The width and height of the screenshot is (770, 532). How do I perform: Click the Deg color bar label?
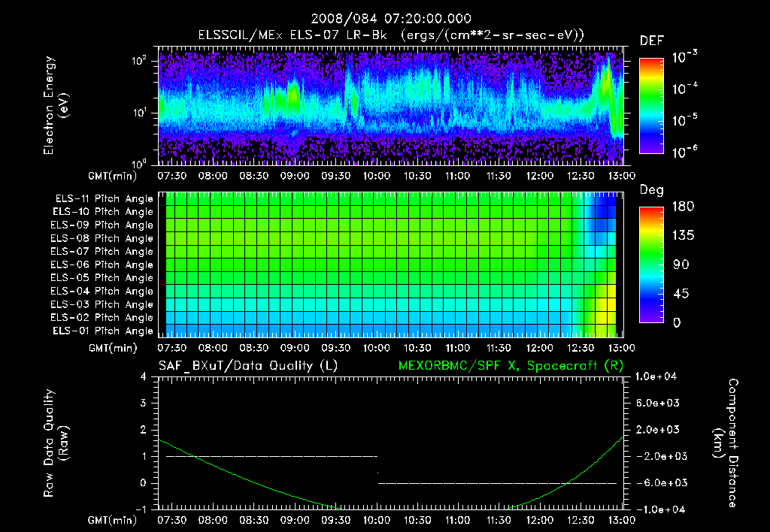tap(651, 190)
